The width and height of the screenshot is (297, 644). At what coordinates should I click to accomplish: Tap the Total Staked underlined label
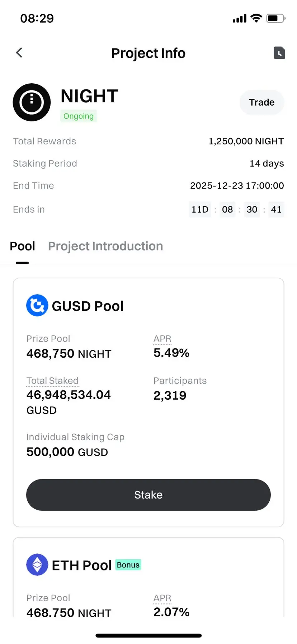52,381
